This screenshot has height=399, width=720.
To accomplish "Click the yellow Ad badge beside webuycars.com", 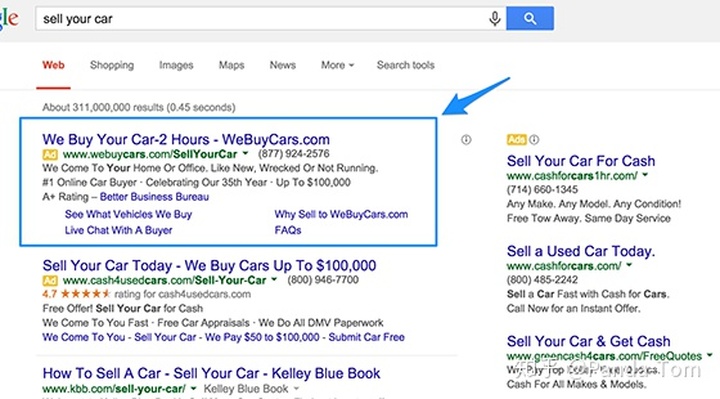I will click(50, 154).
